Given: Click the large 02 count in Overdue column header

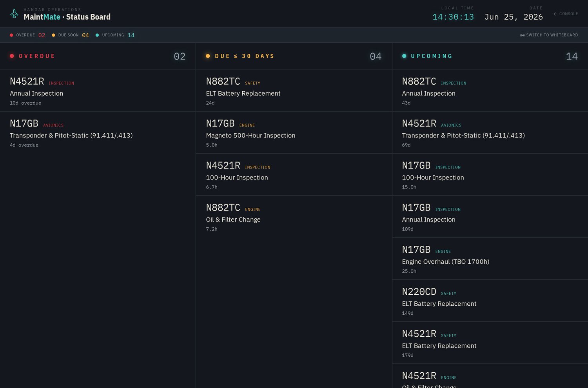Looking at the screenshot, I should [x=180, y=56].
